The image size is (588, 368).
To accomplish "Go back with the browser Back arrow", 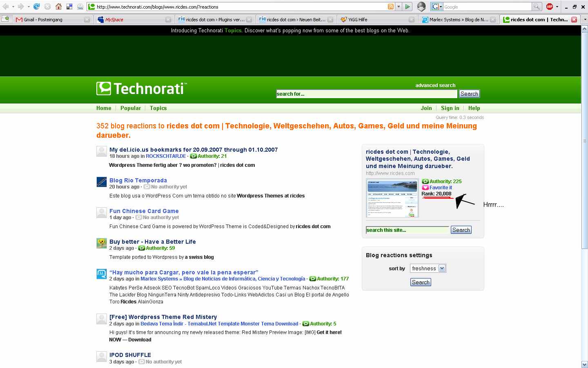I will [5, 7].
